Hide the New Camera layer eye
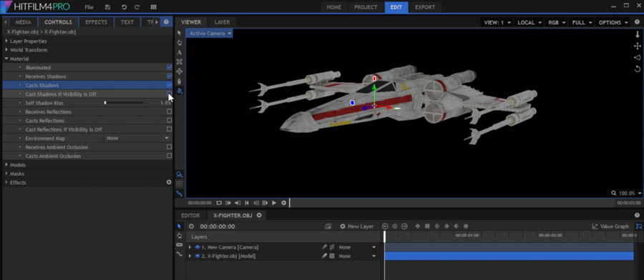Screen dimensions: 644x280 coord(197,247)
